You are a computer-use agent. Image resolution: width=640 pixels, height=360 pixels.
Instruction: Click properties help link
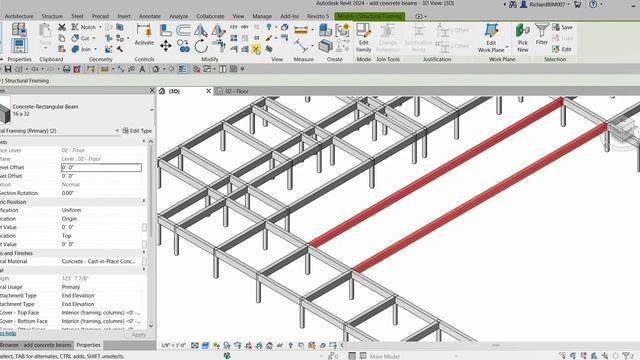click(x=8, y=334)
